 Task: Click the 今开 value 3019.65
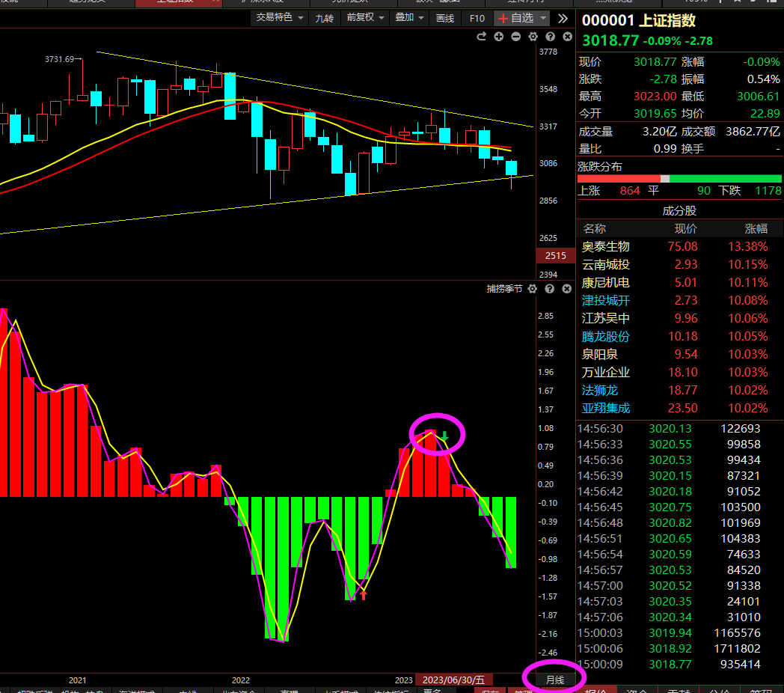click(x=655, y=114)
